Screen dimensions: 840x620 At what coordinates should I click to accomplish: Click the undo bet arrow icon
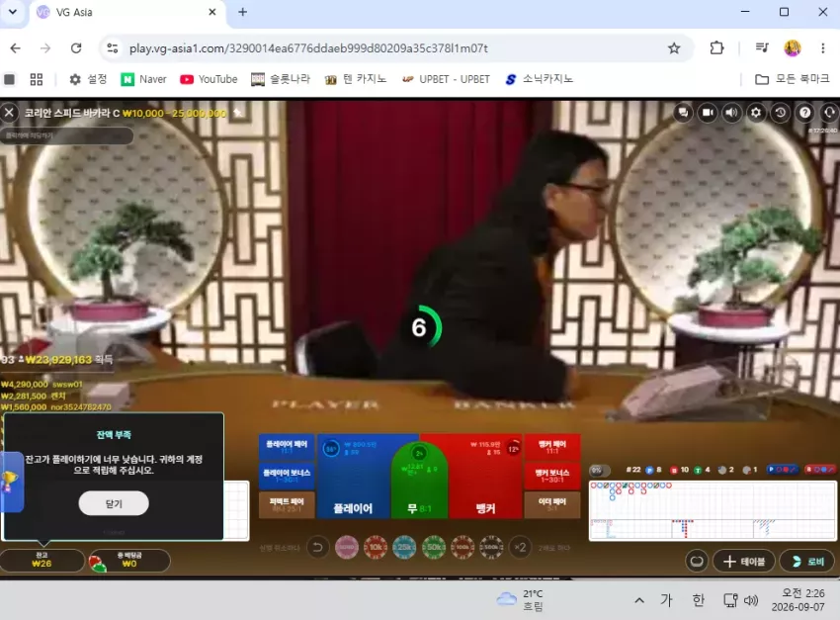point(317,548)
